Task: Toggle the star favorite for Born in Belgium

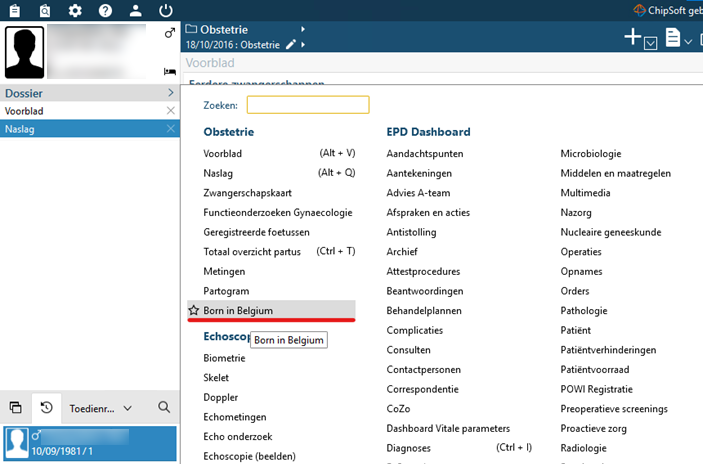Action: (x=194, y=311)
